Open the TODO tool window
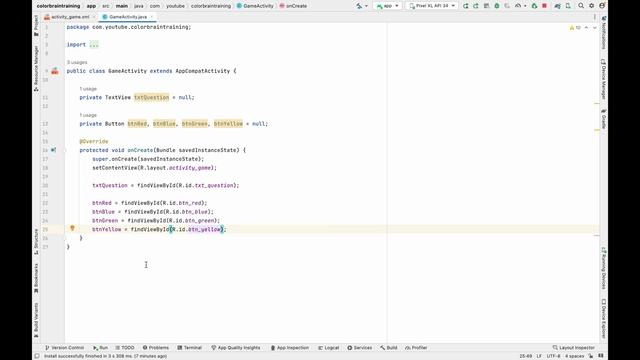 (x=125, y=348)
